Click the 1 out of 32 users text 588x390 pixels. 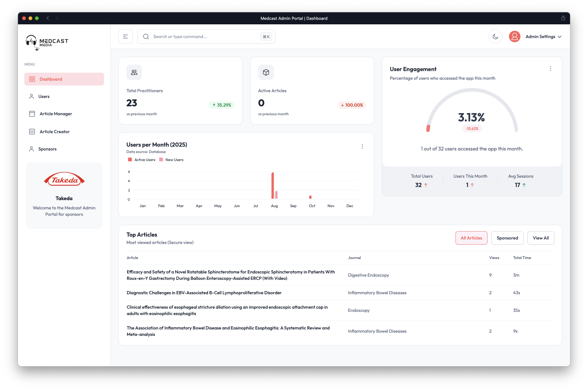click(x=472, y=149)
